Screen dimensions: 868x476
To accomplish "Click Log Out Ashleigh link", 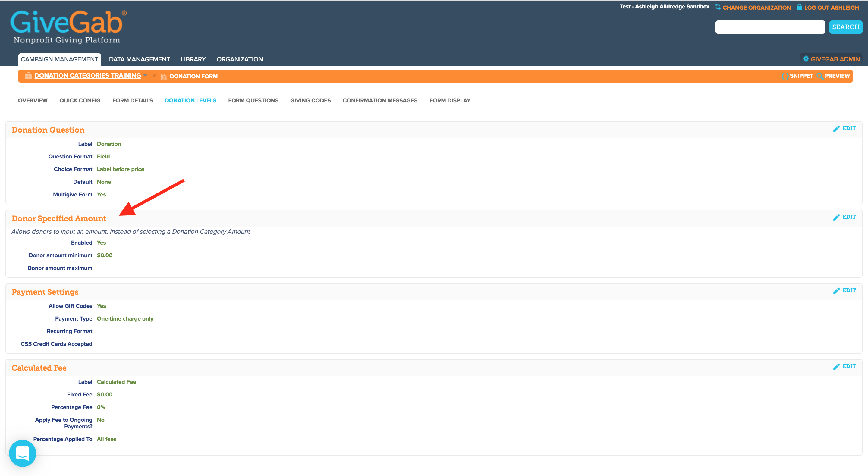I will [x=831, y=8].
